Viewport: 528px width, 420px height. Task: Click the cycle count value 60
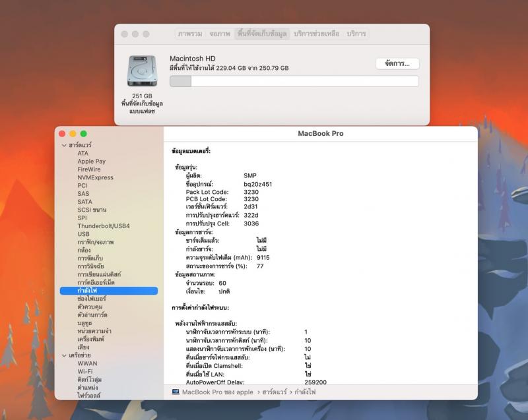pos(222,283)
